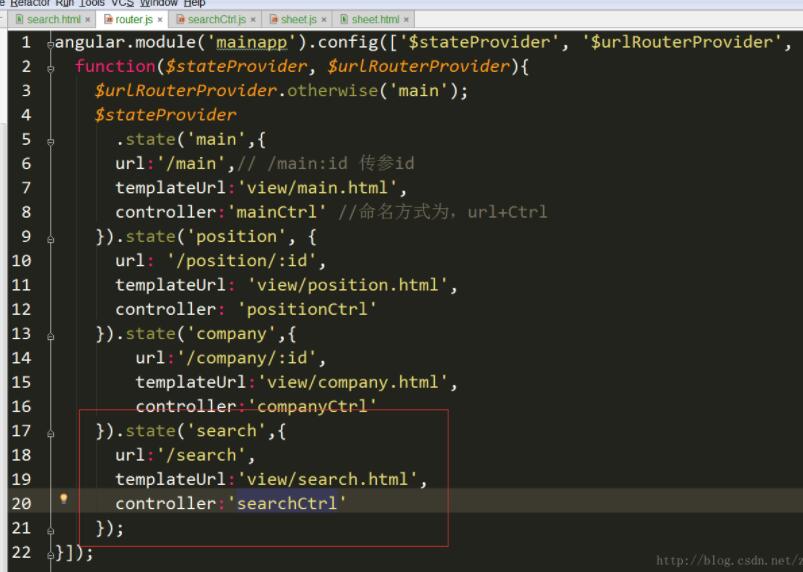Click line number 15 in the gutter
Screen dimensions: 803x572
pos(21,382)
